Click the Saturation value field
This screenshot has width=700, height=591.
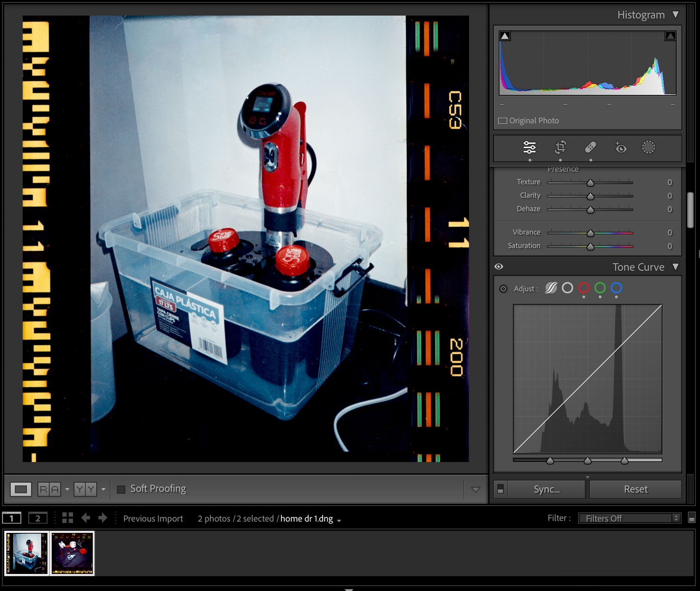[x=669, y=246]
